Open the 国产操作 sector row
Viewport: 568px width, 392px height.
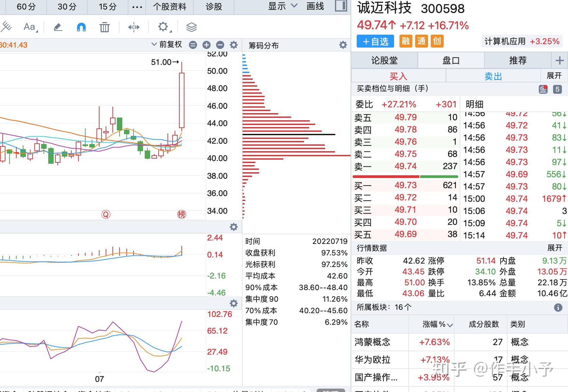[x=460, y=377]
